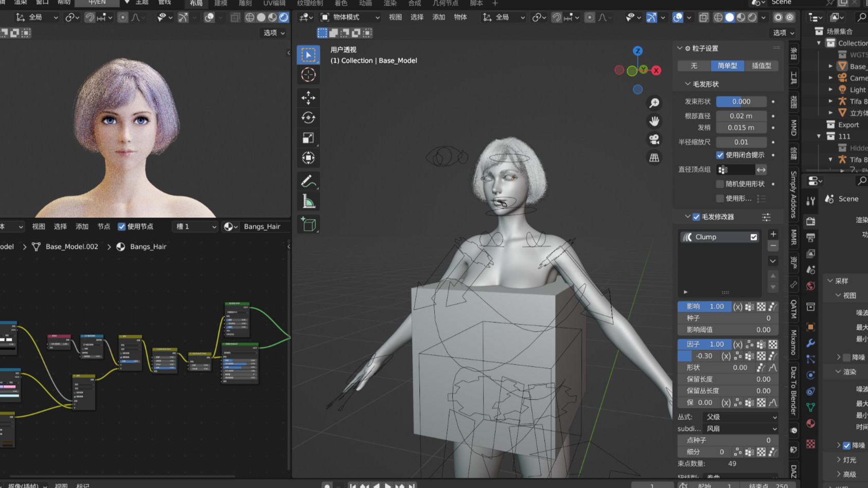Image resolution: width=868 pixels, height=488 pixels.
Task: Click the zoom magnifier icon in viewport
Action: coord(654,103)
